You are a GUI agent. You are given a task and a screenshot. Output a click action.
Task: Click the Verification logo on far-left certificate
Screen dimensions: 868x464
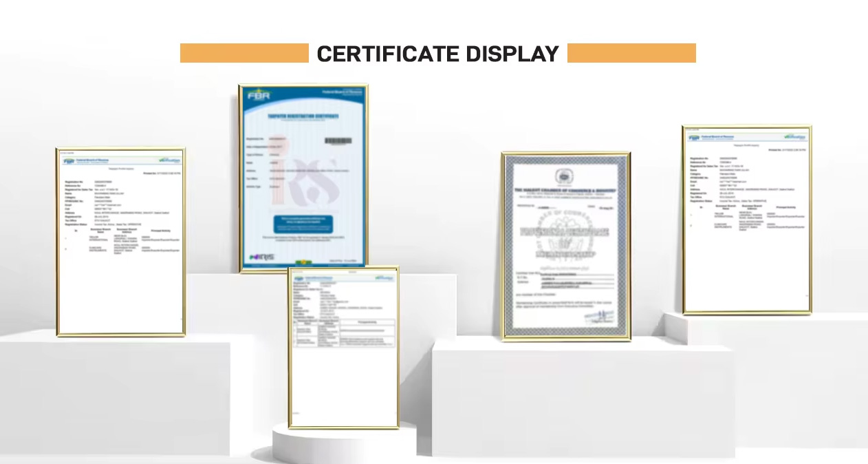tap(169, 160)
